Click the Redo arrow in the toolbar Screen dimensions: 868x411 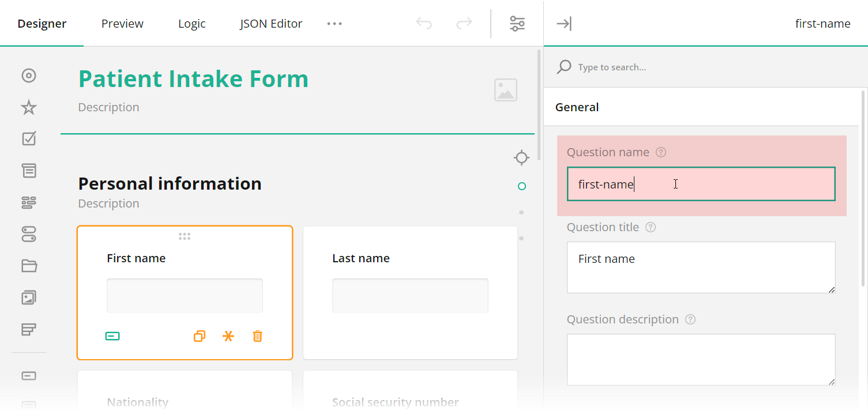coord(464,23)
